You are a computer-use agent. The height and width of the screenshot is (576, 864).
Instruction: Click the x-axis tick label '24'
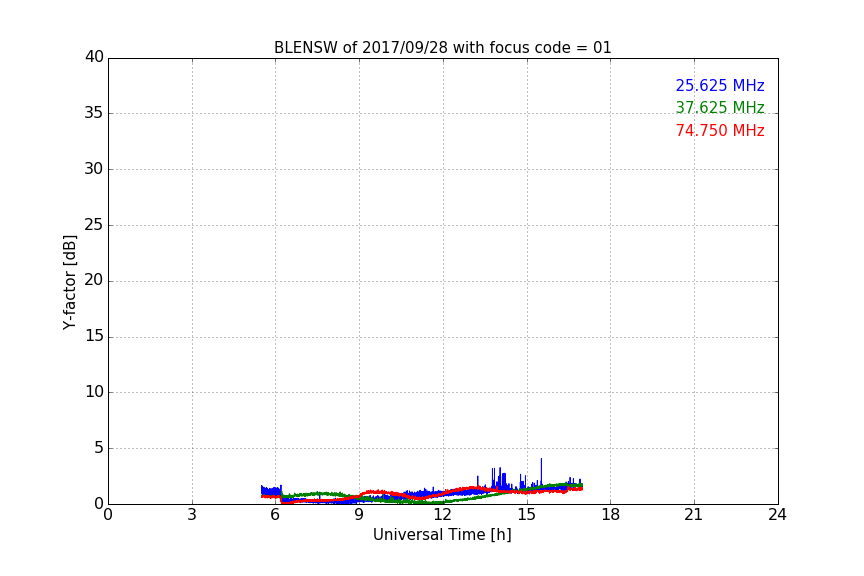[x=777, y=515]
